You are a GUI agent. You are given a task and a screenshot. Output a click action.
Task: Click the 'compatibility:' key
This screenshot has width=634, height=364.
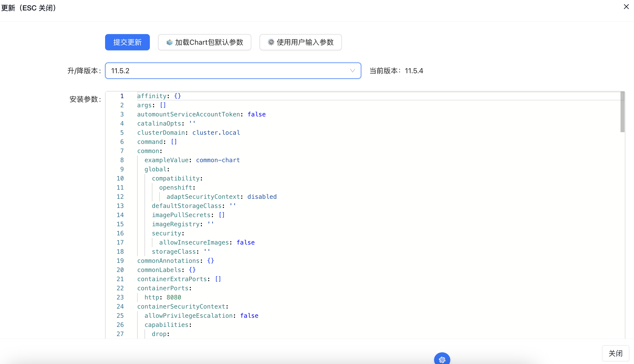pos(177,178)
